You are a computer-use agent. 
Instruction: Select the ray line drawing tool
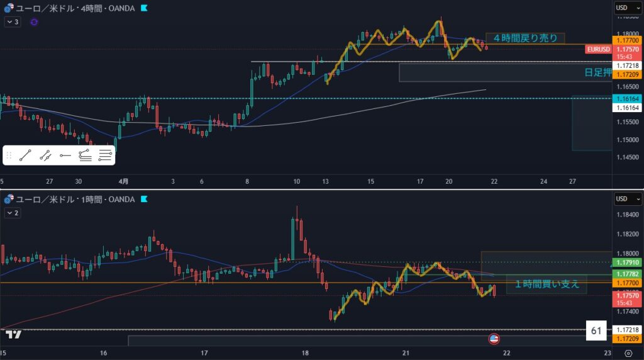[45, 155]
